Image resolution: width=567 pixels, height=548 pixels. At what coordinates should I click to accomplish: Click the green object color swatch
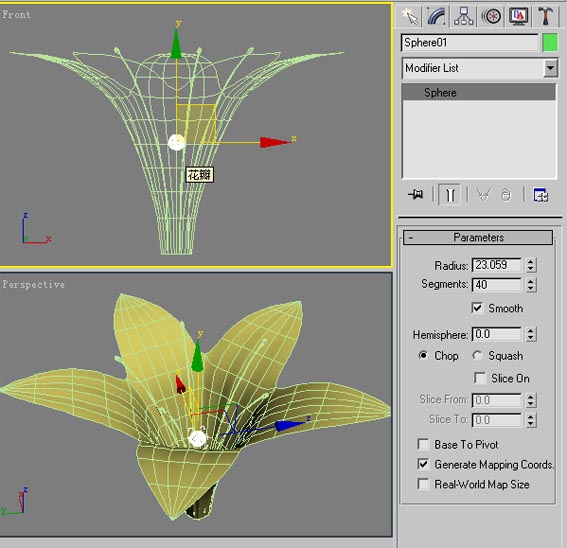[x=550, y=43]
